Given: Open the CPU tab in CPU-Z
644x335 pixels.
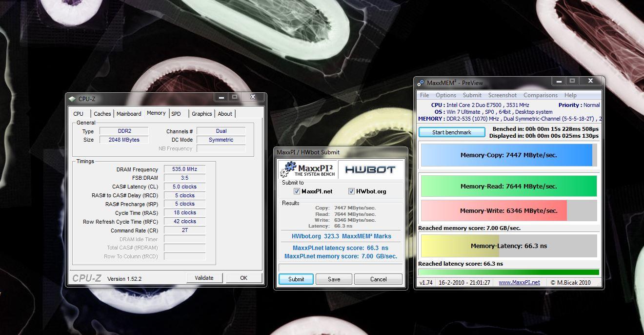Looking at the screenshot, I should (79, 114).
